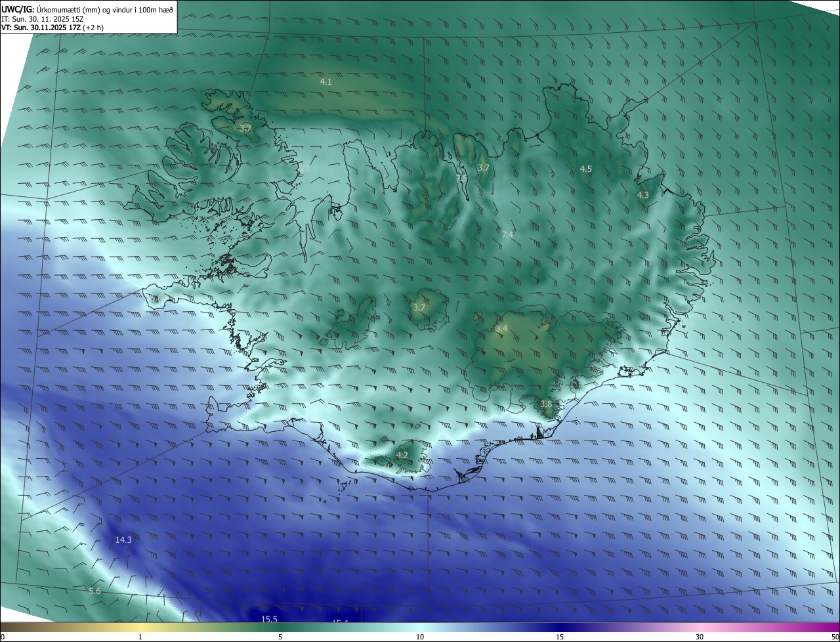
Task: Click the UWC/IG map title text
Action: click(87, 9)
